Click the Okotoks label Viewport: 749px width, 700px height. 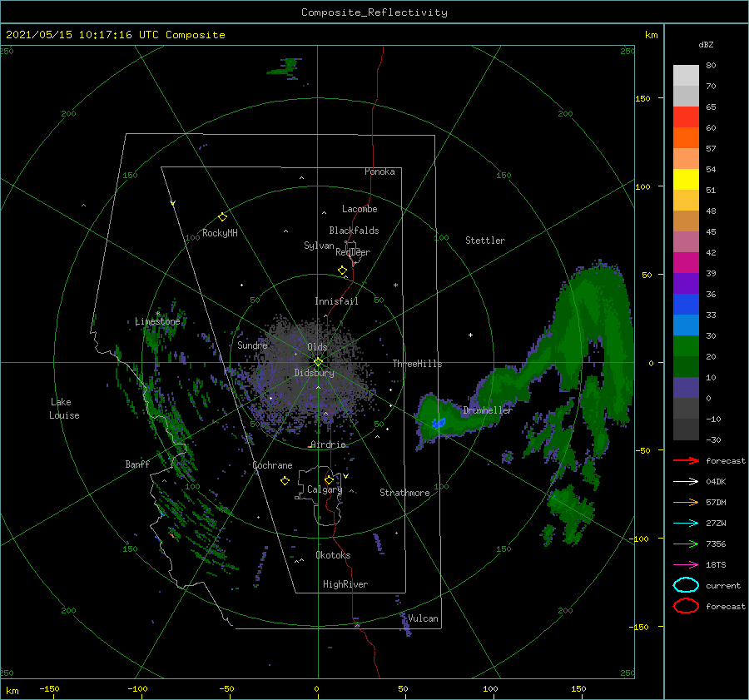(x=333, y=555)
